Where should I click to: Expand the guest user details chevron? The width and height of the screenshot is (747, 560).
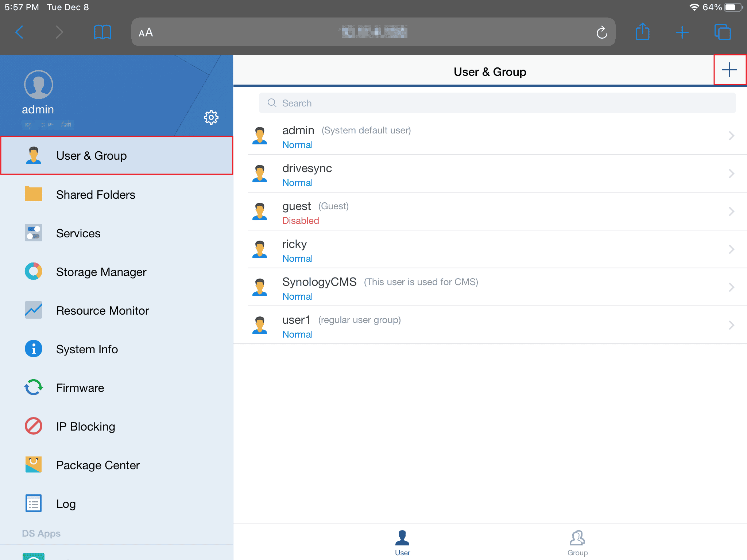click(731, 211)
